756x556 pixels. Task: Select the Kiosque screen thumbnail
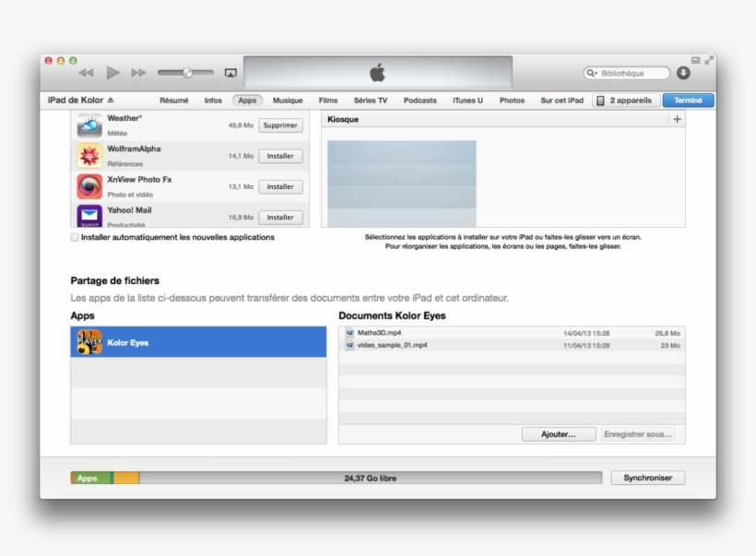[402, 183]
